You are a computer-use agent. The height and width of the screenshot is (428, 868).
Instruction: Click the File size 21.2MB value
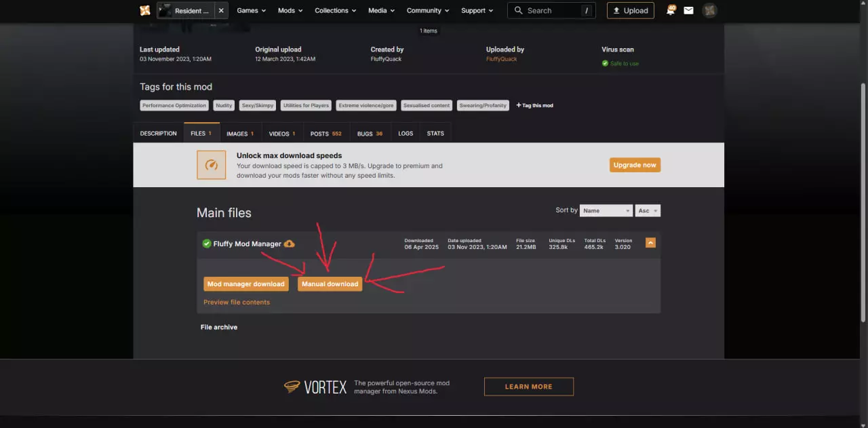pos(526,247)
